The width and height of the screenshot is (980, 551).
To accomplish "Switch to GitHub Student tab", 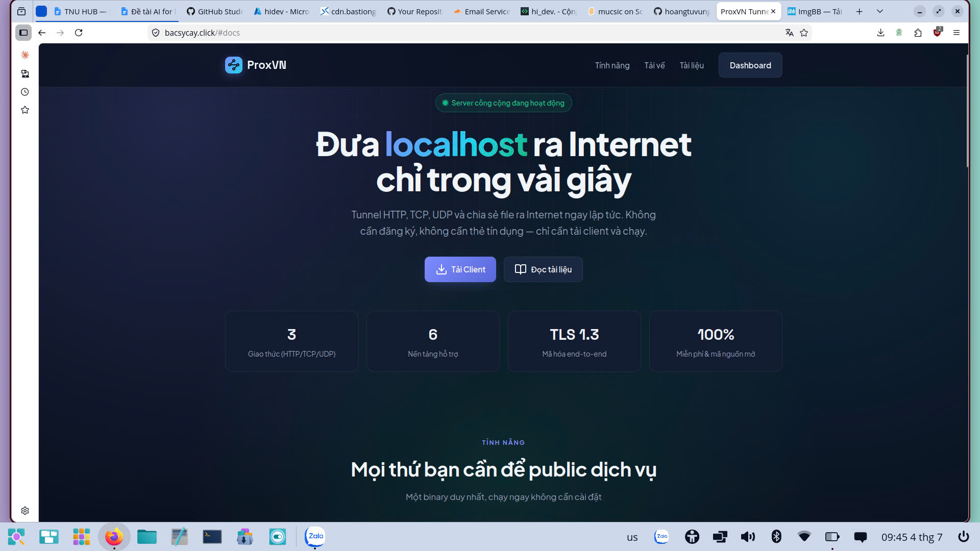I will pyautogui.click(x=214, y=11).
